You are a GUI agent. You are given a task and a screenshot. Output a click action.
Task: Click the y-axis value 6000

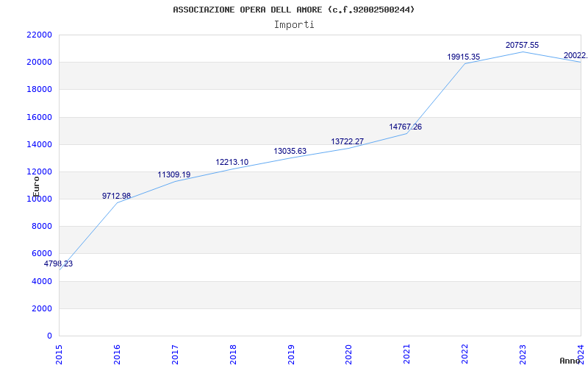tap(41, 254)
